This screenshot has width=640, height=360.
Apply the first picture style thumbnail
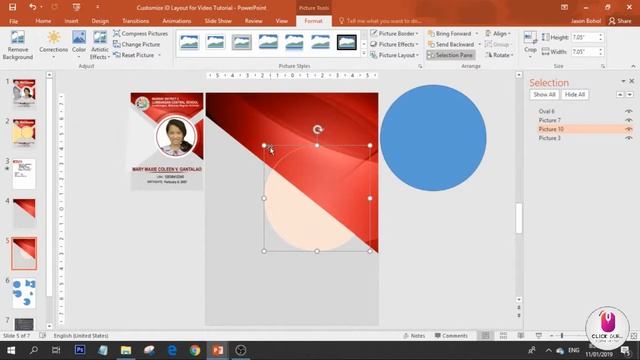pyautogui.click(x=189, y=42)
